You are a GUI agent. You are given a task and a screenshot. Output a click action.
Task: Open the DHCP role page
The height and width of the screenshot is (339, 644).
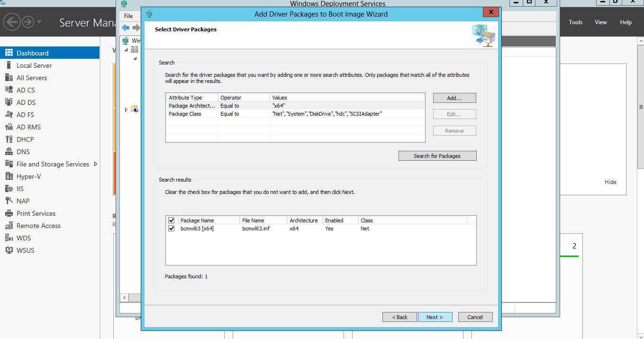click(50, 139)
